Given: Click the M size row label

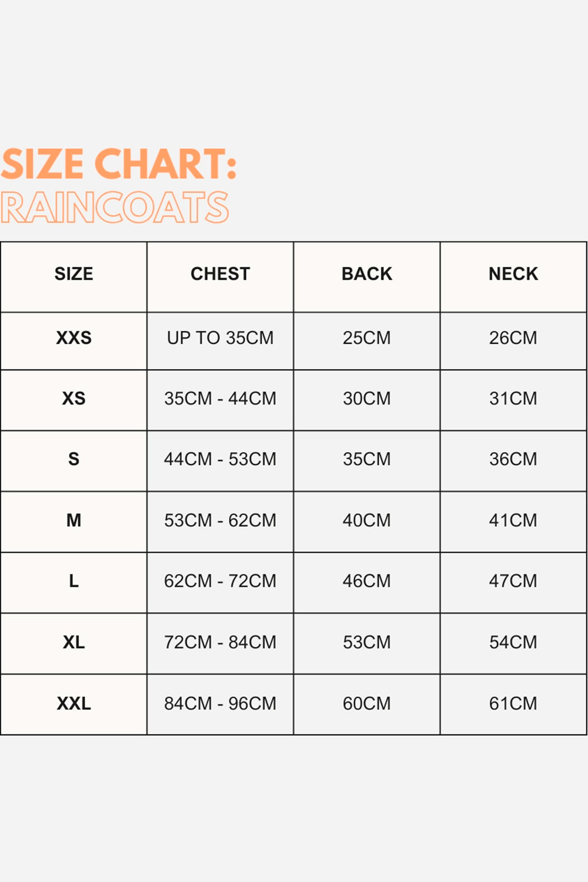Looking at the screenshot, I should [73, 520].
